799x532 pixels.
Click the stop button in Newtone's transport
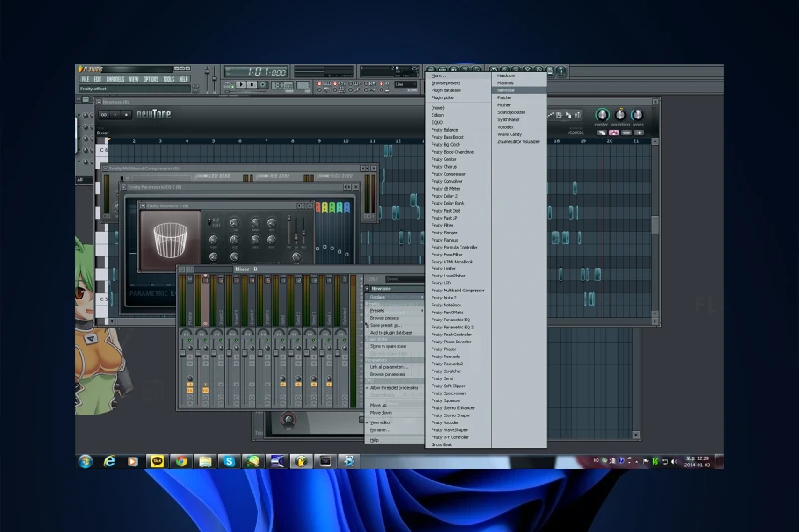[x=126, y=115]
